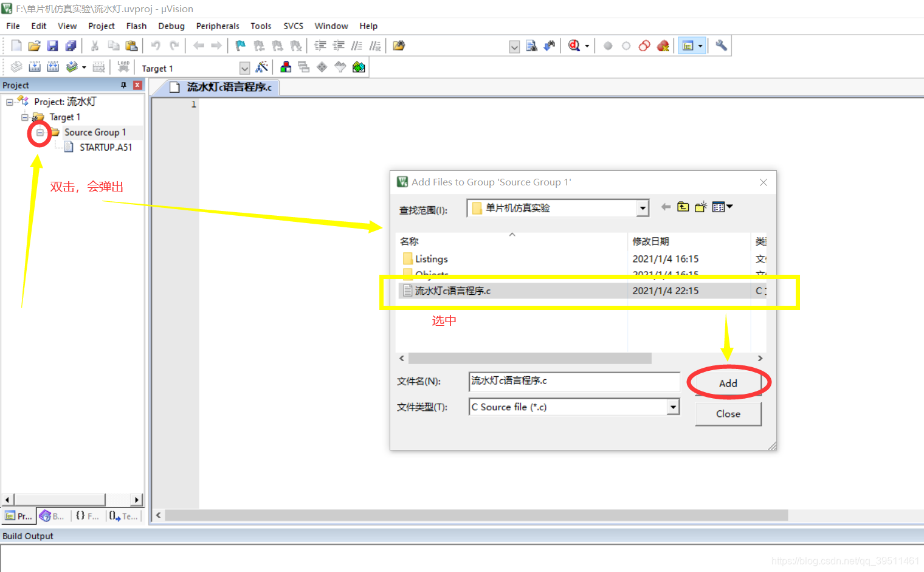
Task: Collapse the Target 1 tree node
Action: (25, 117)
